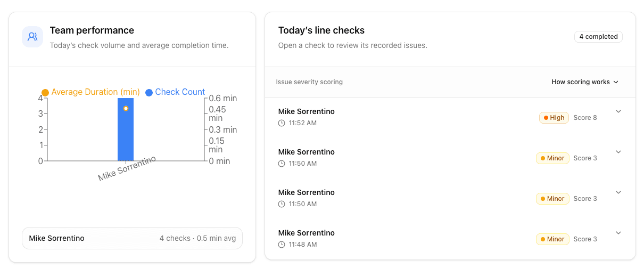Click the clock icon beside 11:48 AM
644x268 pixels.
pos(282,245)
